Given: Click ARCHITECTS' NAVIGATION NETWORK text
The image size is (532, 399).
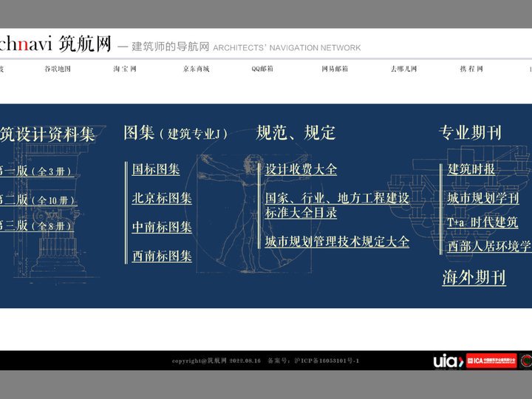Looking at the screenshot, I should click(x=287, y=48).
